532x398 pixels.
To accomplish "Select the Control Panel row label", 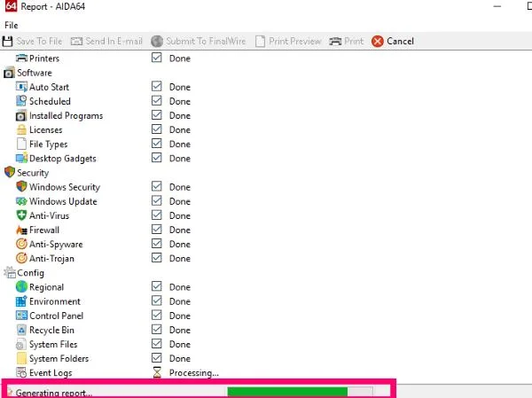I will click(57, 316).
